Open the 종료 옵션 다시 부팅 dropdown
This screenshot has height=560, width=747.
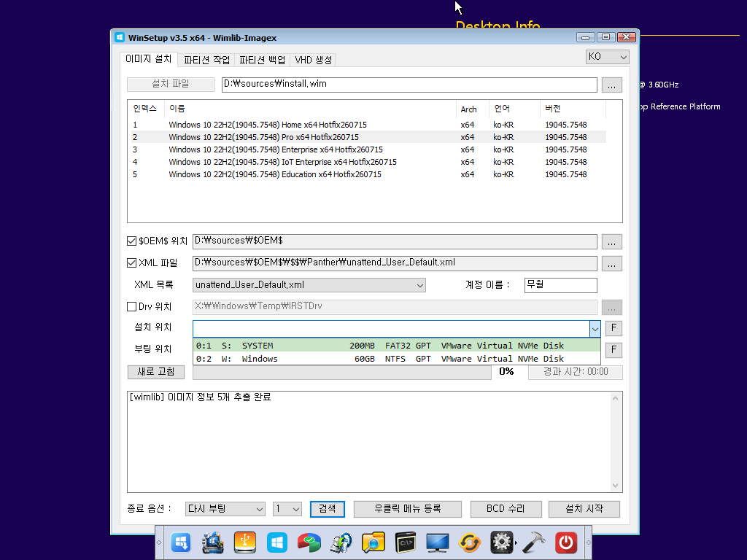click(x=225, y=509)
